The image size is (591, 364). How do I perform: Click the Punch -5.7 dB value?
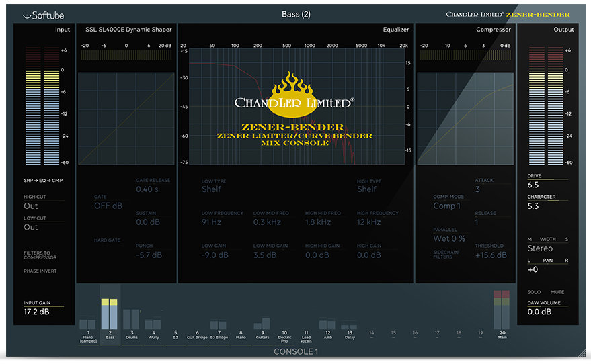pyautogui.click(x=149, y=255)
